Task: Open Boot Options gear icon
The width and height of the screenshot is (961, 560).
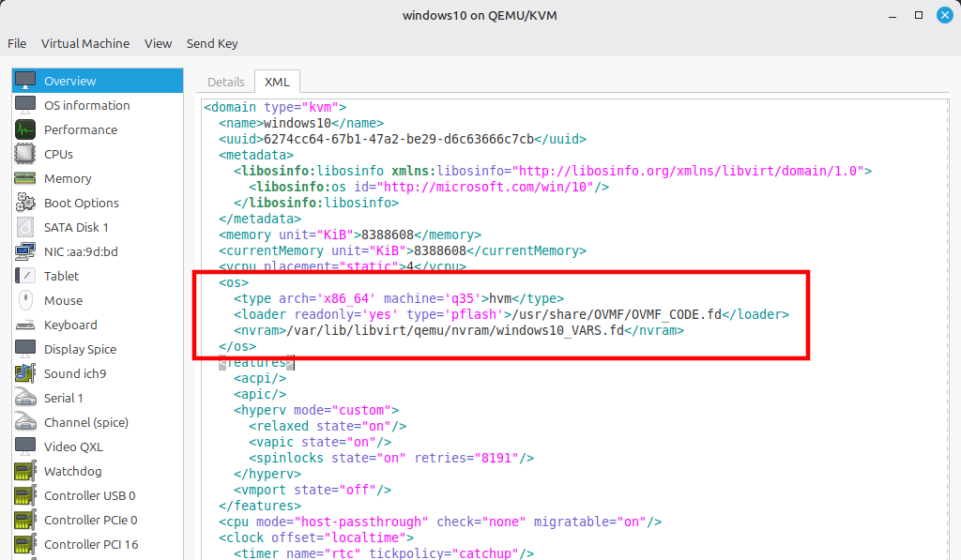Action: [25, 203]
